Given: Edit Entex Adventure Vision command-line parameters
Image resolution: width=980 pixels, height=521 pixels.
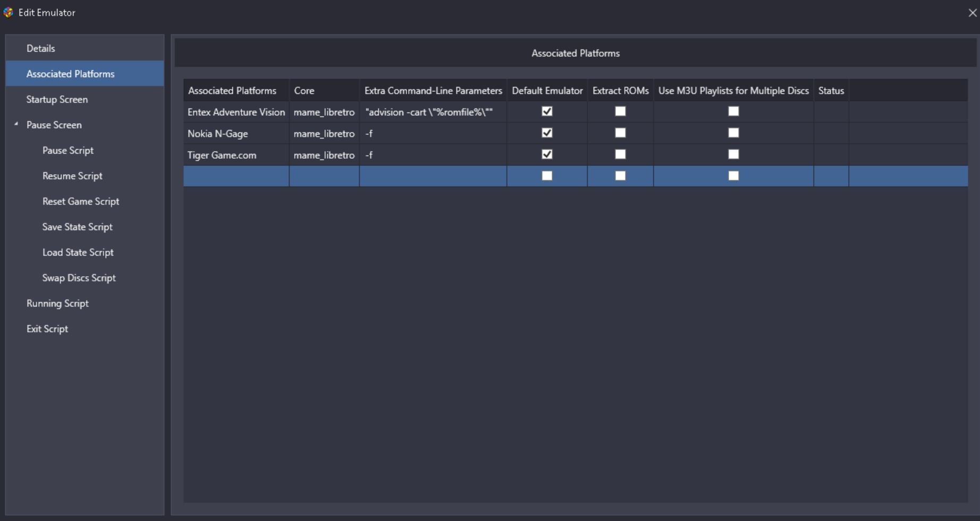Looking at the screenshot, I should pyautogui.click(x=433, y=112).
